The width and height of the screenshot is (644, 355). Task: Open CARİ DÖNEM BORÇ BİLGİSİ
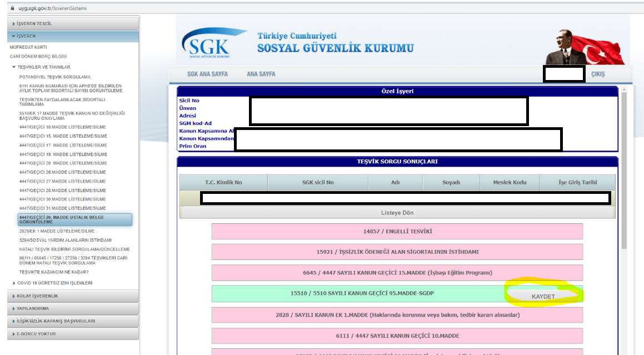[38, 56]
